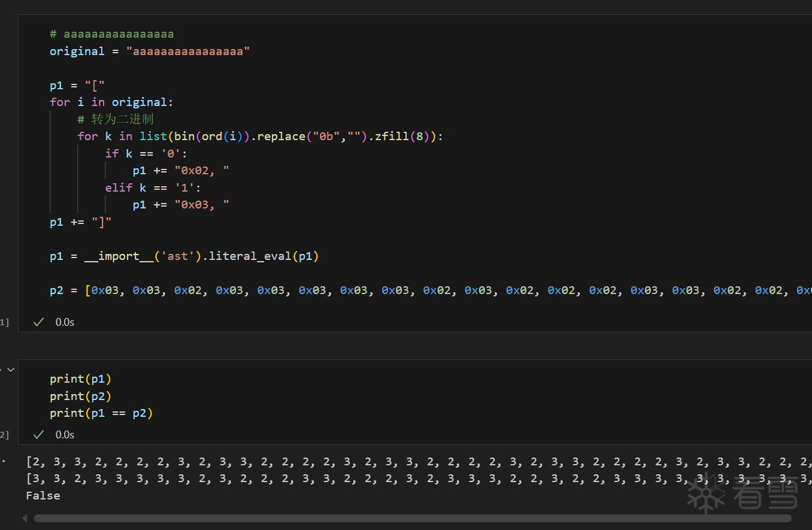Expand the run options chevron beside the second cell

10,370
